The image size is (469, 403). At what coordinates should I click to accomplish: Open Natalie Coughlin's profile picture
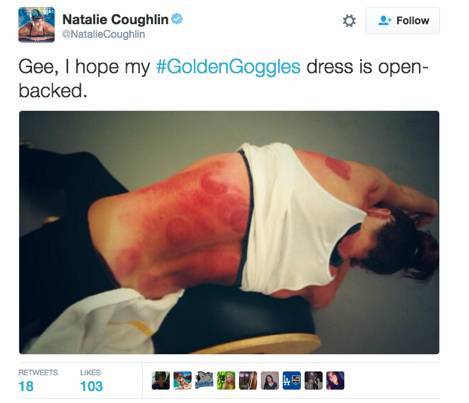pos(36,25)
